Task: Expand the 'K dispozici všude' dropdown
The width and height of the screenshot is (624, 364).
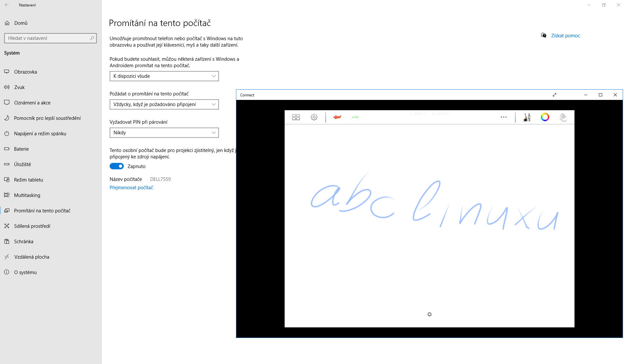Action: (164, 76)
